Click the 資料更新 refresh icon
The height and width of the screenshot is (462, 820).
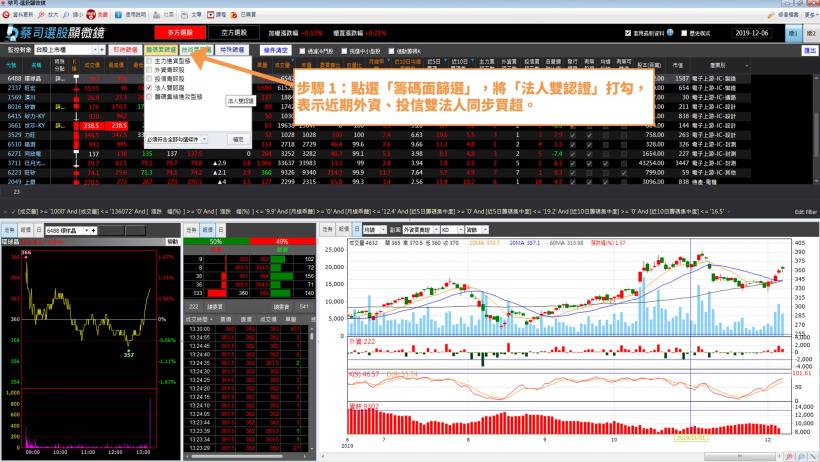click(7, 14)
